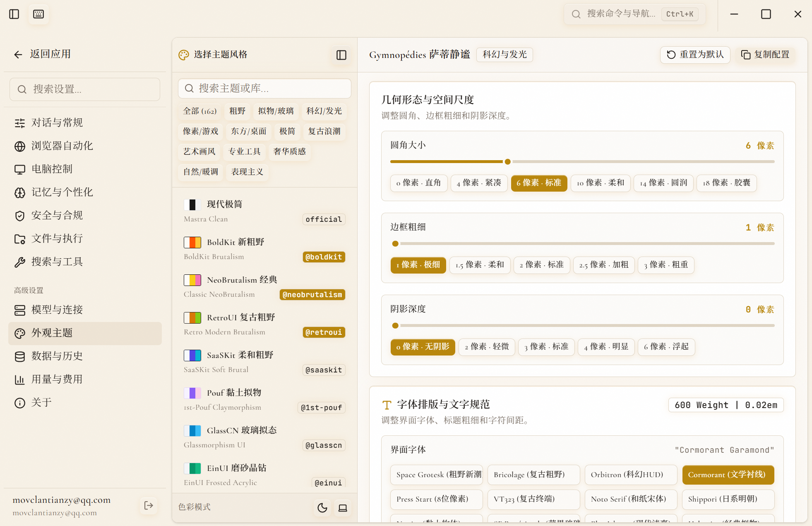The width and height of the screenshot is (812, 526).
Task: Choose 2 像素 · 标准 border width
Action: [x=542, y=265]
